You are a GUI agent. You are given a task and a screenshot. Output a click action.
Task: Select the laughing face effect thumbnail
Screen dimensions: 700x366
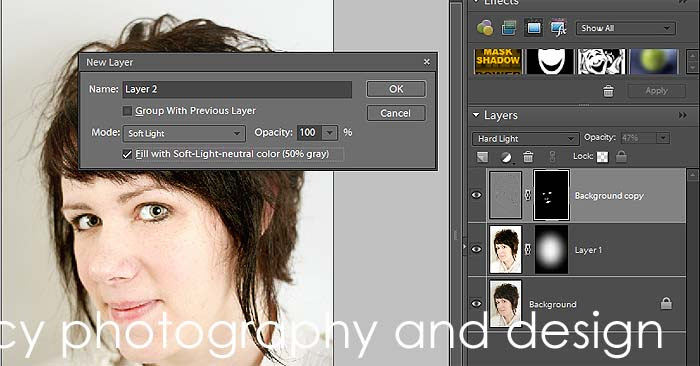pyautogui.click(x=602, y=62)
